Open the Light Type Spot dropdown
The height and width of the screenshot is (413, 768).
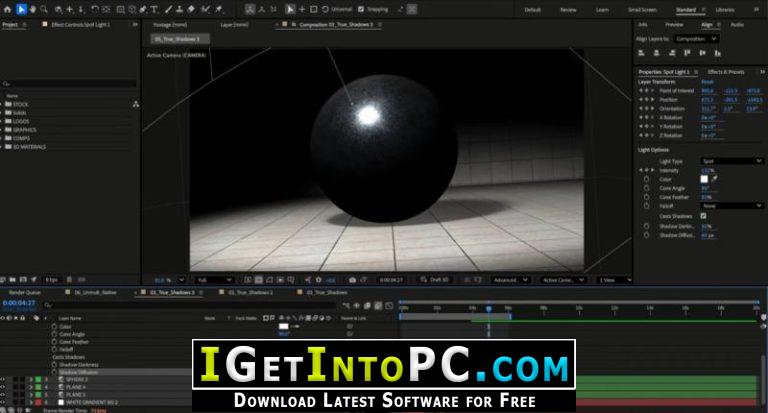click(x=732, y=161)
